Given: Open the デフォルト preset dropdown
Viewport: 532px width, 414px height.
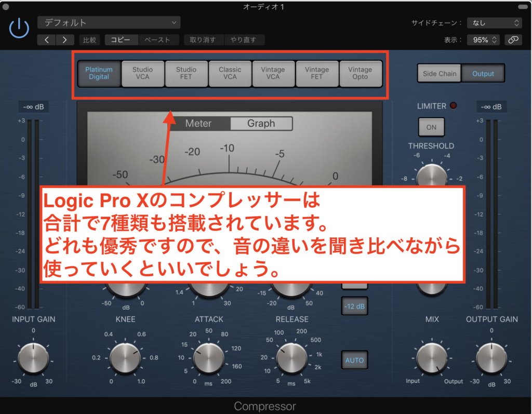Looking at the screenshot, I should 108,22.
